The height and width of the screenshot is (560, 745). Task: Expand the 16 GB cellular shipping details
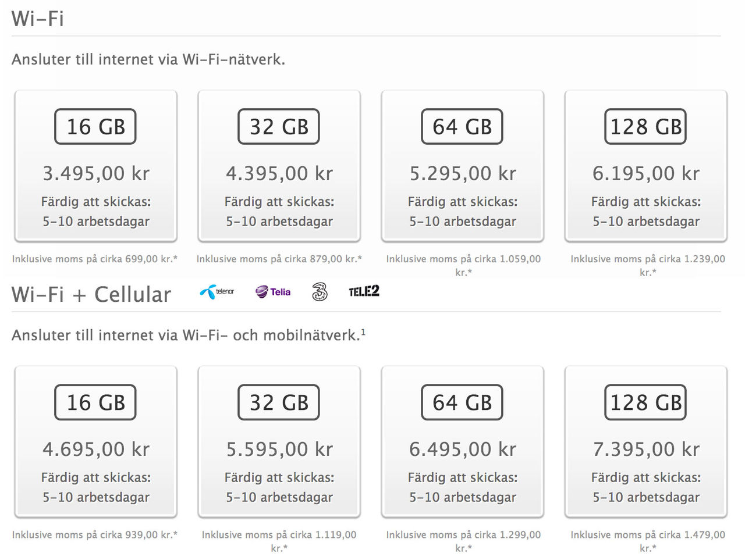tap(95, 487)
